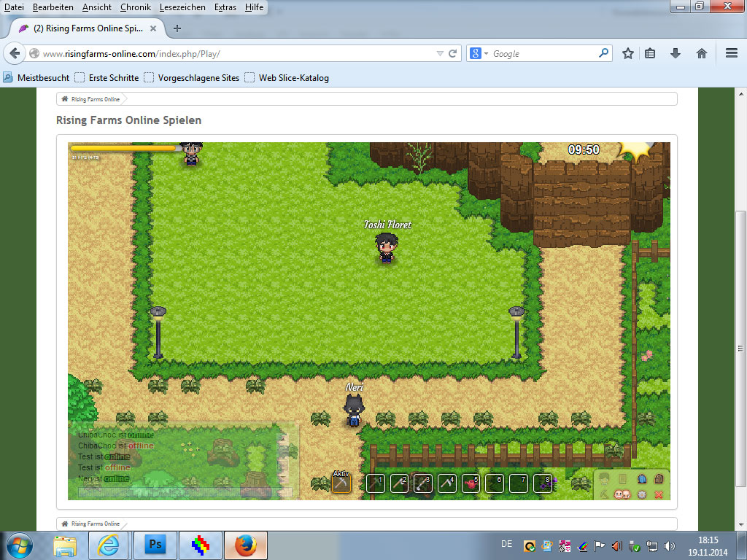Viewport: 747px width, 560px height.
Task: Click the Rising Farms Online breadcrumb link
Action: [x=95, y=99]
